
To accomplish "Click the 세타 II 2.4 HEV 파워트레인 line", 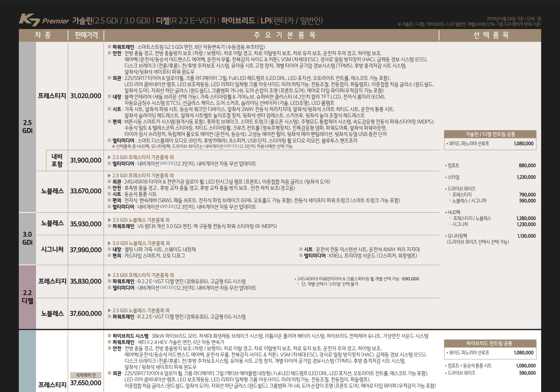I will 166,342.
